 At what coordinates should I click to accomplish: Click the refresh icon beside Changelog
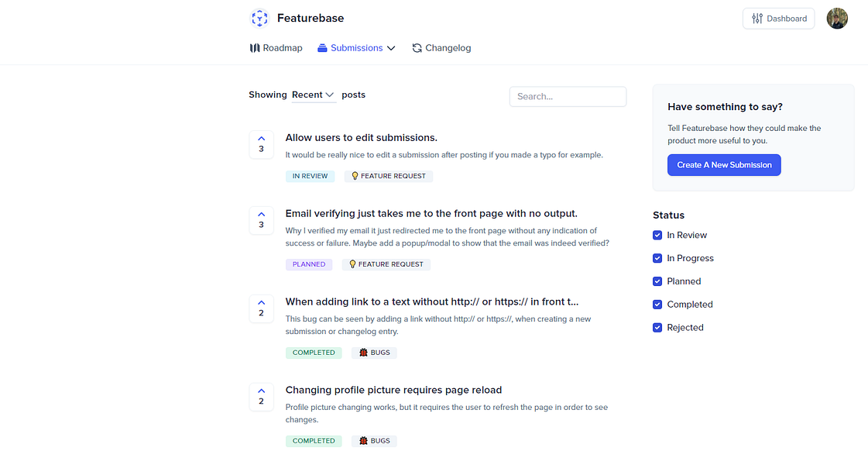(x=416, y=47)
